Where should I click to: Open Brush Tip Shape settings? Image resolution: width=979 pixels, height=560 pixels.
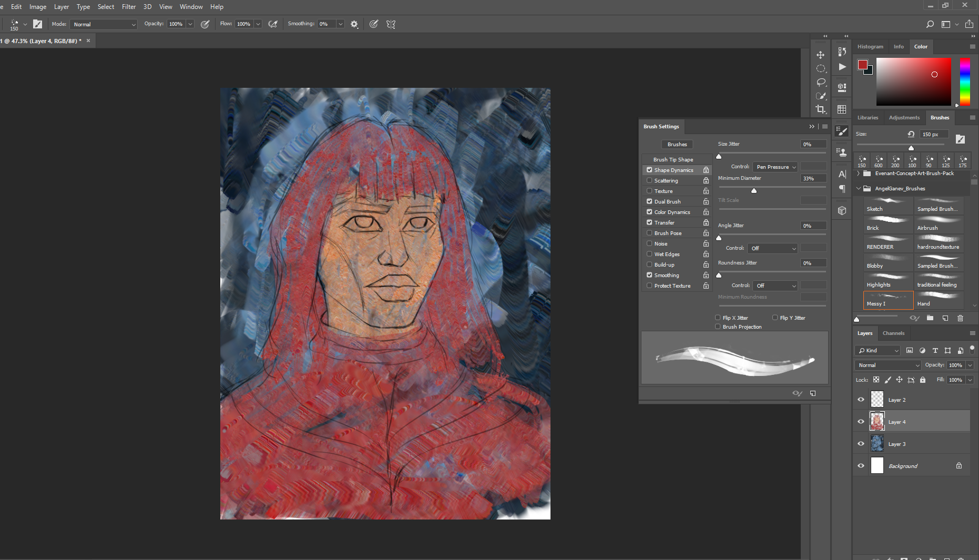coord(673,159)
